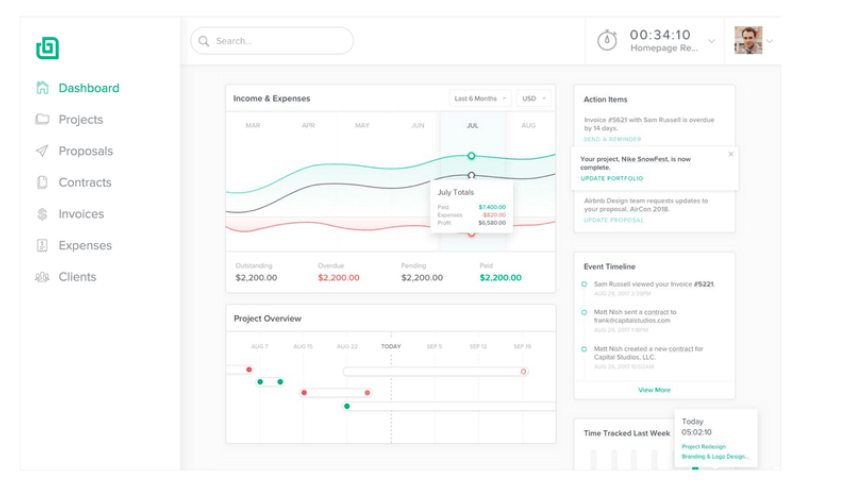Click the Dashboard home icon

(42, 88)
